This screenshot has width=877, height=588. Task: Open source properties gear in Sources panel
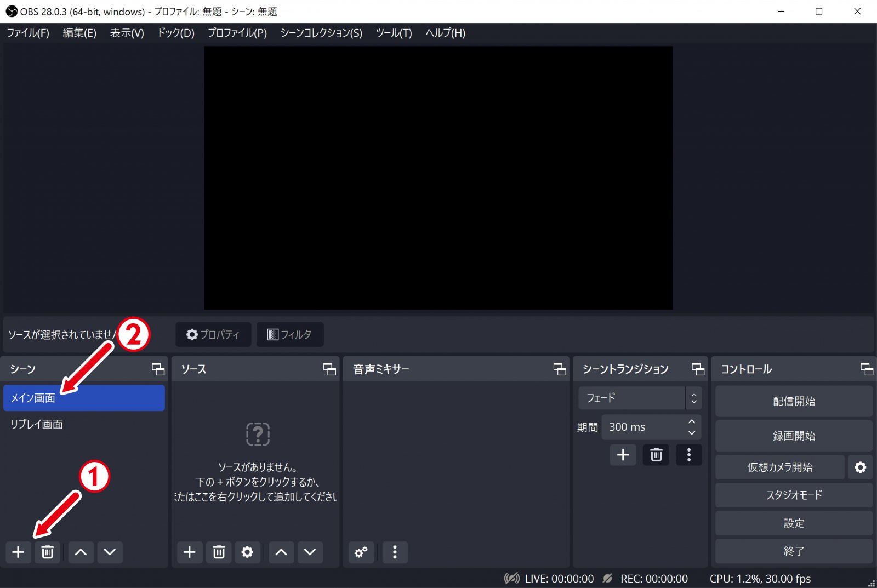click(247, 552)
